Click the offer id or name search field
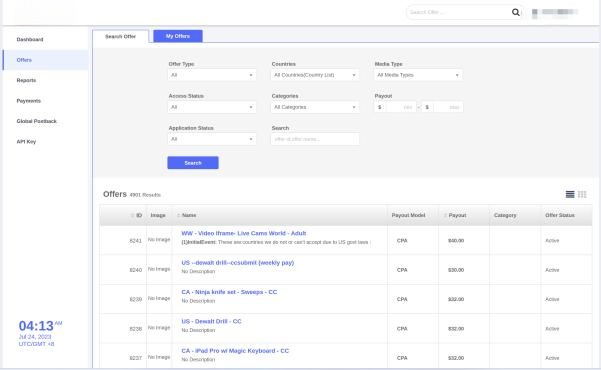 (315, 139)
